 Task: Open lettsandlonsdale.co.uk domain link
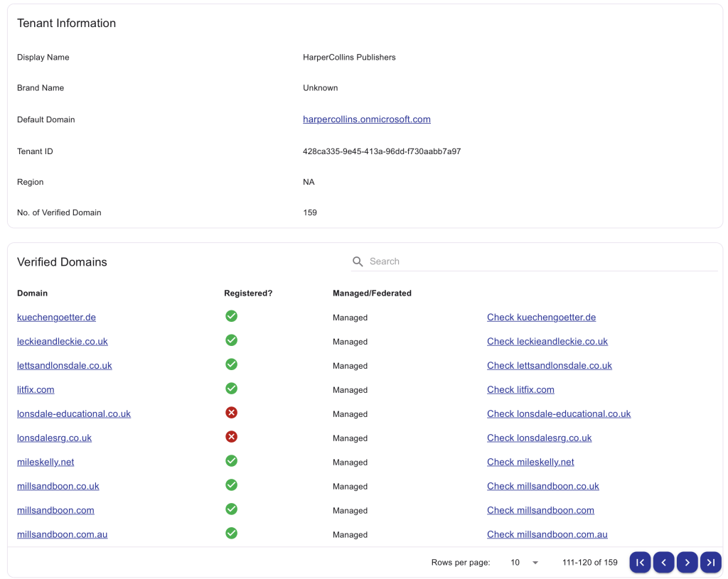point(65,365)
